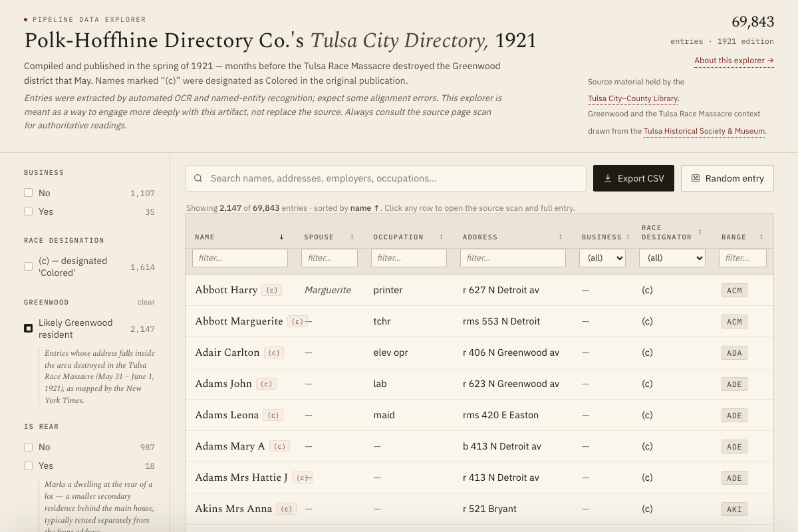
Task: Click the (c) badge next to Adair Carlton
Action: [274, 352]
